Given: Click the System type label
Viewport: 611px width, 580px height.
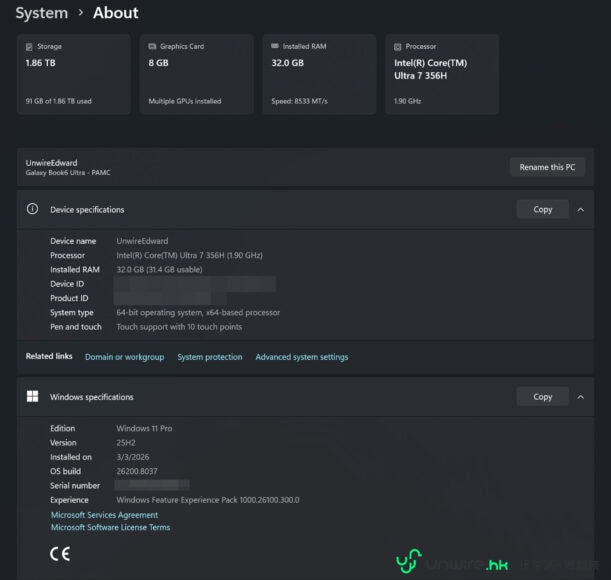Looking at the screenshot, I should [72, 313].
